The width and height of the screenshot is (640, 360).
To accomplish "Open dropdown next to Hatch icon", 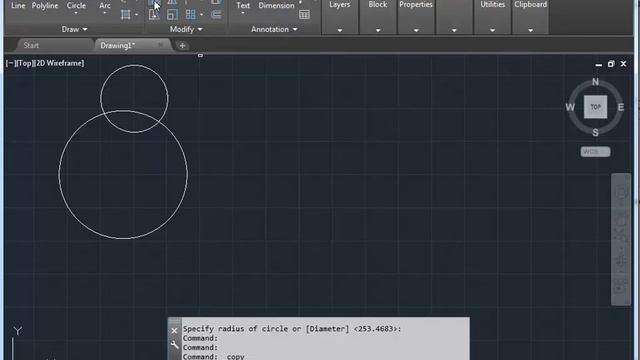I will click(136, 15).
